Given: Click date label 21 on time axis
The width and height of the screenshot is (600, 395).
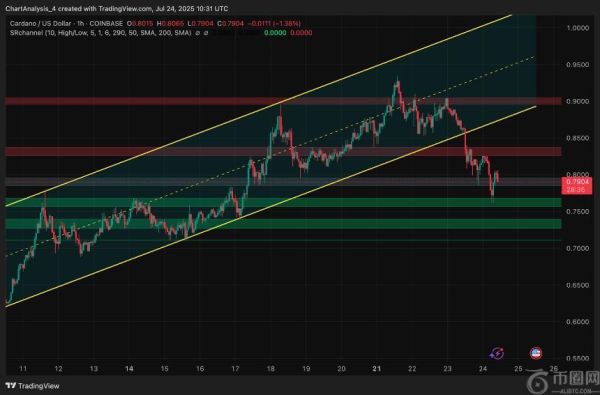Looking at the screenshot, I should (x=377, y=369).
